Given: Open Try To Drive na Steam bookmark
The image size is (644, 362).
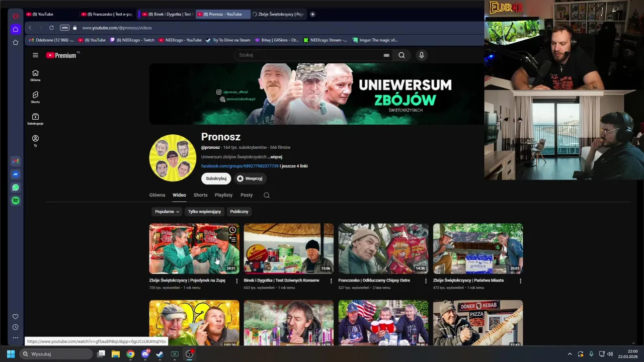Looking at the screenshot, I should [228, 40].
